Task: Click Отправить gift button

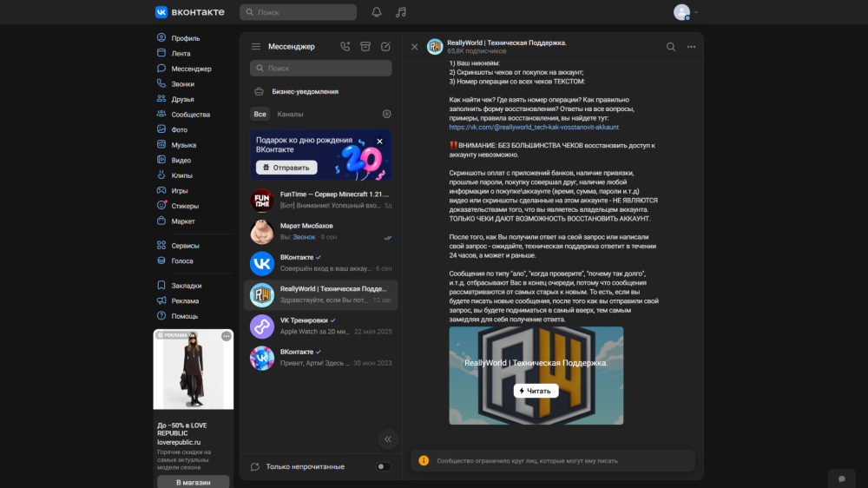Action: click(286, 168)
